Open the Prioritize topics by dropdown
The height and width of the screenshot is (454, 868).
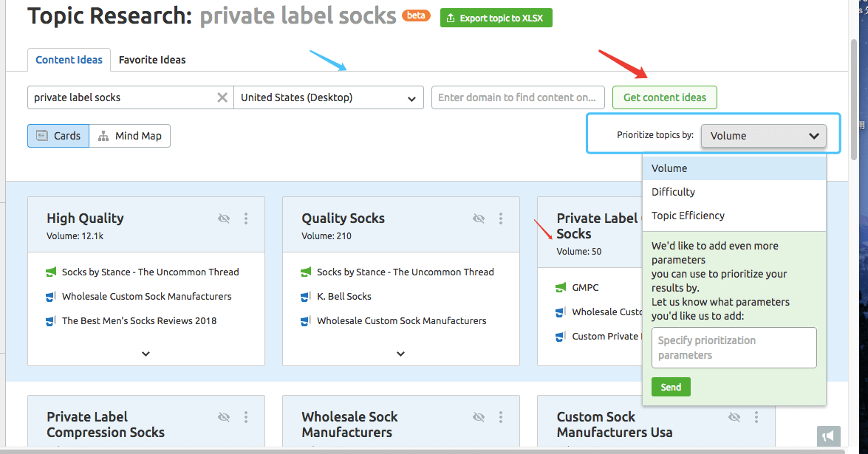point(763,136)
